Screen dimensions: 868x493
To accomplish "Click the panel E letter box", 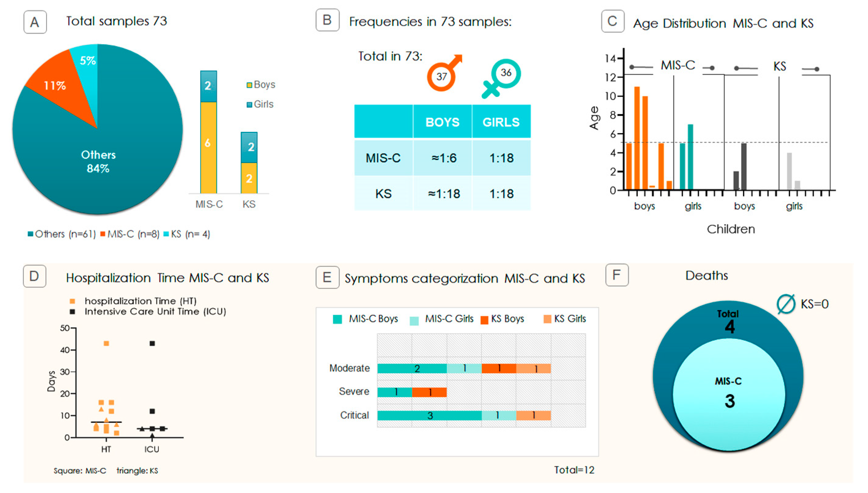I will 327,277.
